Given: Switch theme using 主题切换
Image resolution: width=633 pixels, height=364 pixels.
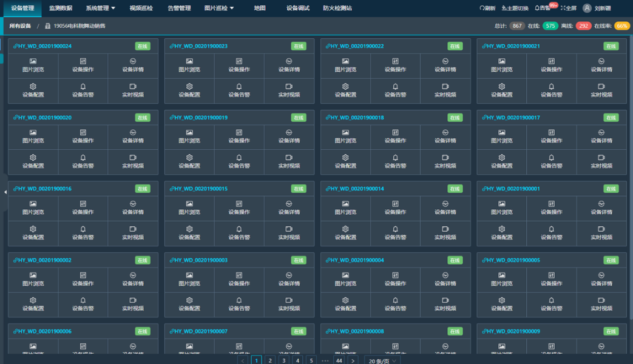Looking at the screenshot, I should point(515,8).
